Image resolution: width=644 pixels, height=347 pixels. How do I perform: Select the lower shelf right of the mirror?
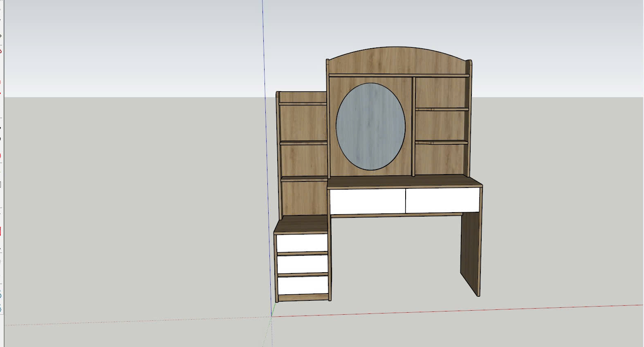[442, 142]
